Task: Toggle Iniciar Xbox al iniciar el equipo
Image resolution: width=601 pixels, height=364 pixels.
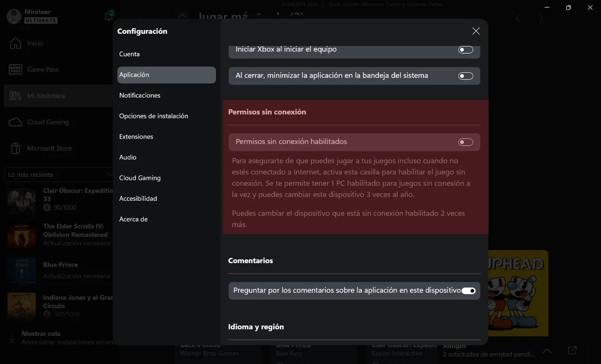Action: [466, 49]
